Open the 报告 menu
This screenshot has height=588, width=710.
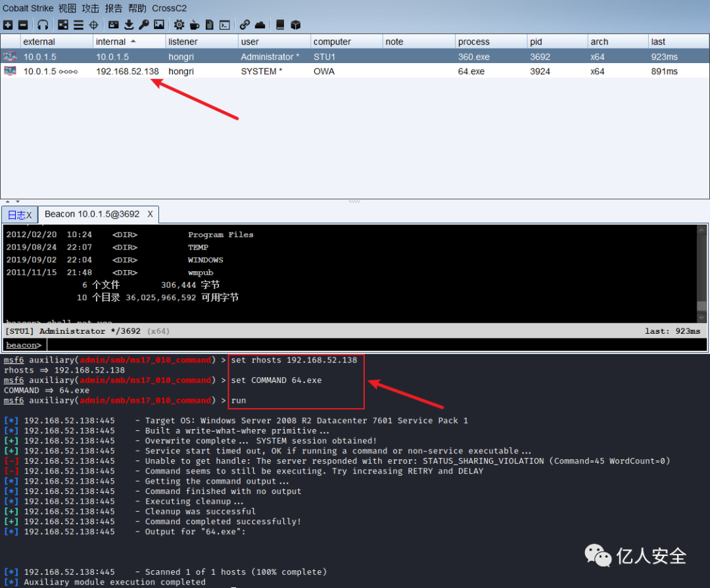click(x=114, y=8)
